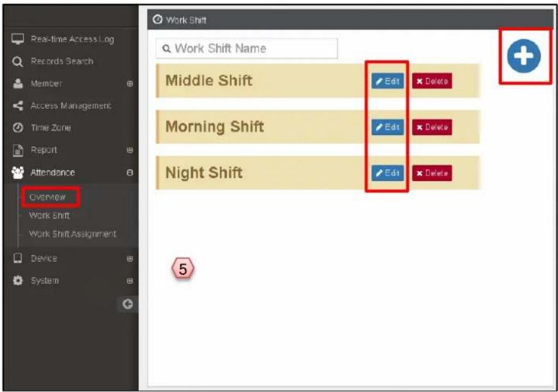Click the Member menu label
This screenshot has height=392, width=558.
tap(46, 84)
